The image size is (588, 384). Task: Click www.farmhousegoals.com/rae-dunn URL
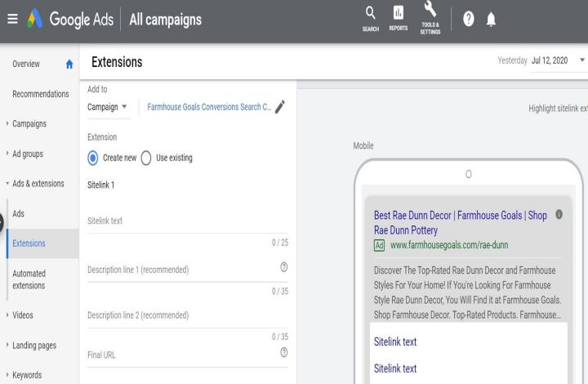pyautogui.click(x=449, y=245)
